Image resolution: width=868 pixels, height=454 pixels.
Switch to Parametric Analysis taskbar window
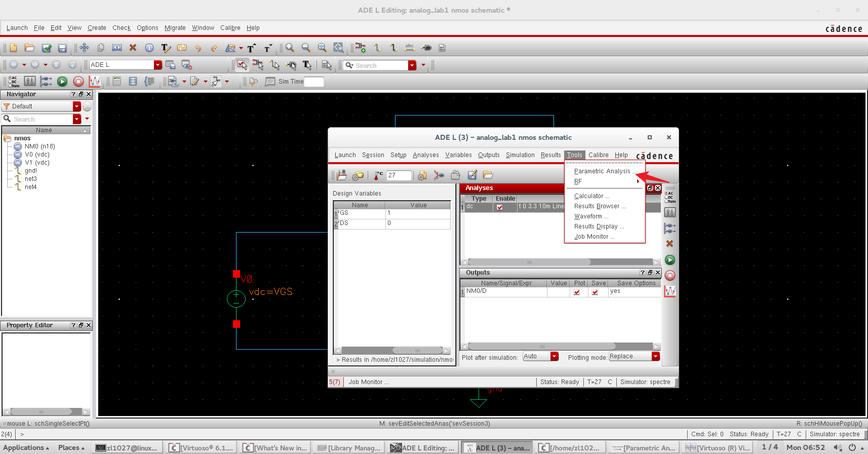643,448
